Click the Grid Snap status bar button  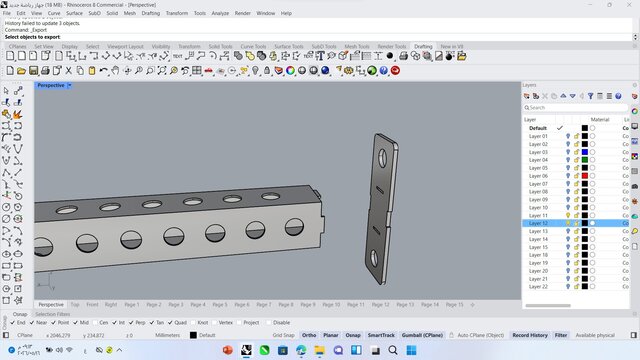coord(283,335)
